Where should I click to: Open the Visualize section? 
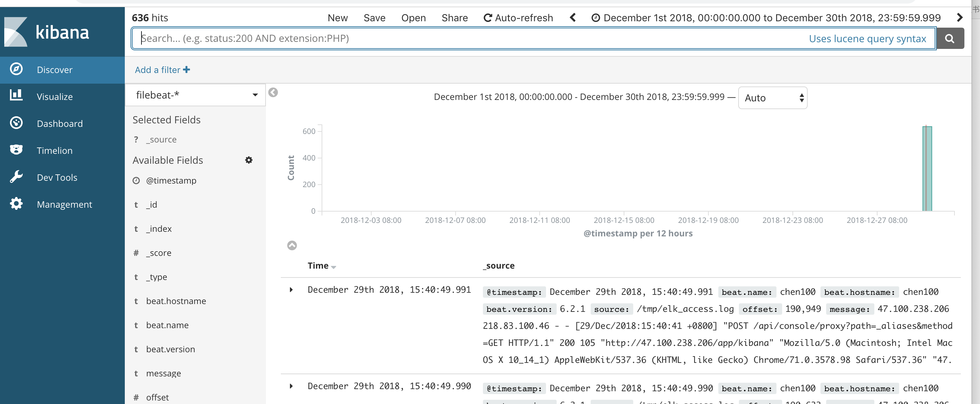pos(54,97)
